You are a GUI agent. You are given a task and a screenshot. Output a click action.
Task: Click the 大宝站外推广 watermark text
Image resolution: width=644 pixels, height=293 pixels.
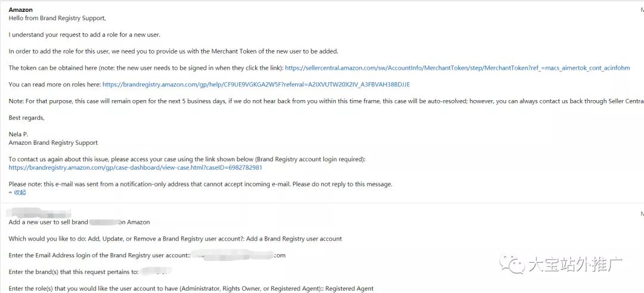575,264
